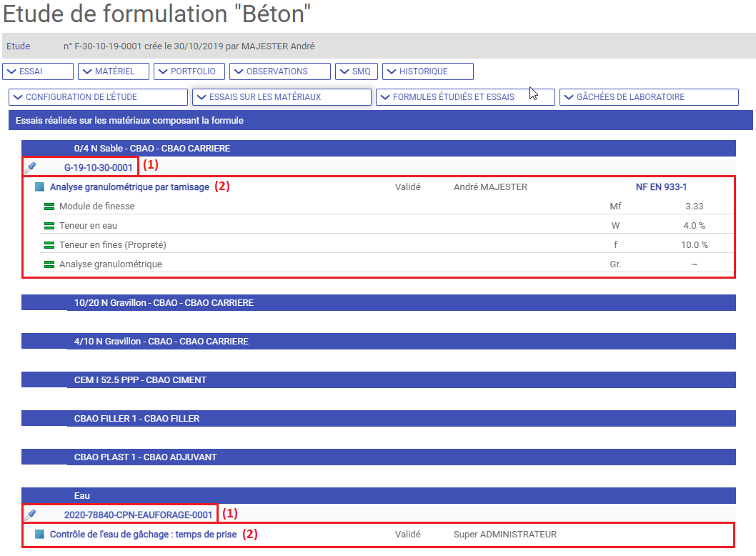Click the green bars icon for Module de finesse

point(49,207)
